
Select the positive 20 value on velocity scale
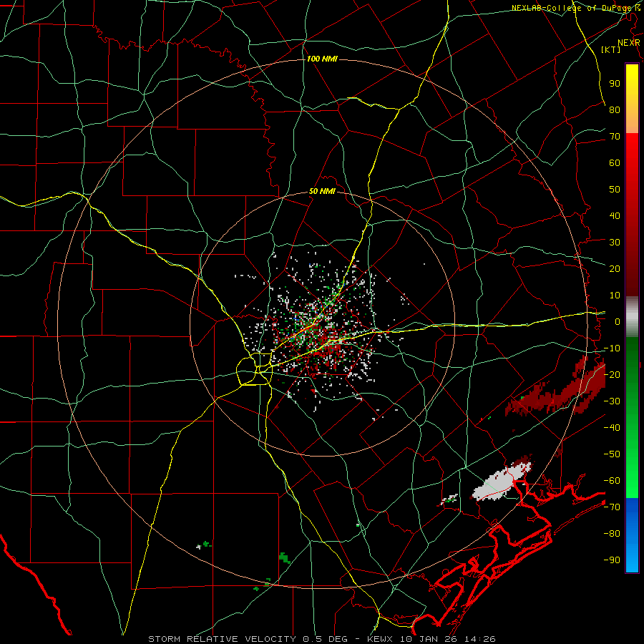pos(615,268)
